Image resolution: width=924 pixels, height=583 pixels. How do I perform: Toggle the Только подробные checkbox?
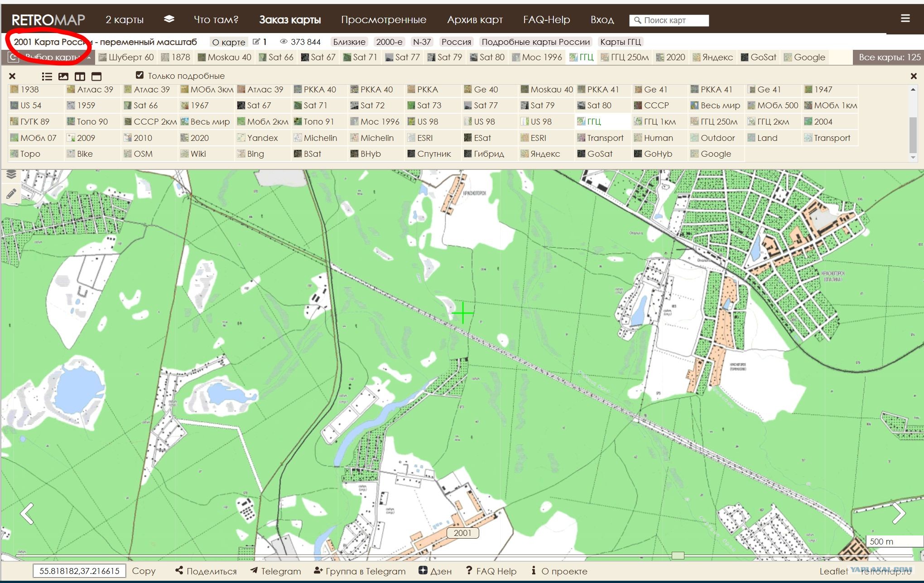coord(140,75)
